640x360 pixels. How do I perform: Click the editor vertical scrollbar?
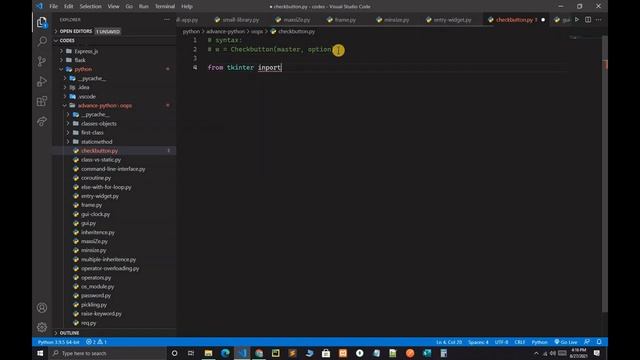605,174
